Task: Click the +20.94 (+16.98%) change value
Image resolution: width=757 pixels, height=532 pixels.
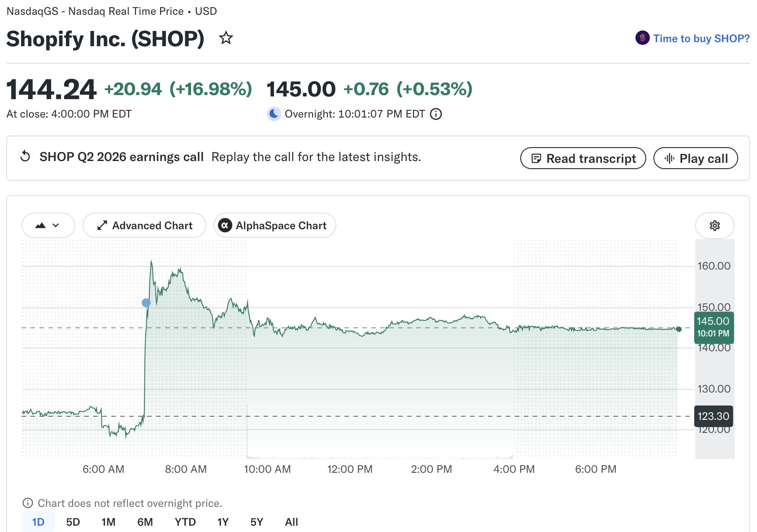Action: pos(178,89)
